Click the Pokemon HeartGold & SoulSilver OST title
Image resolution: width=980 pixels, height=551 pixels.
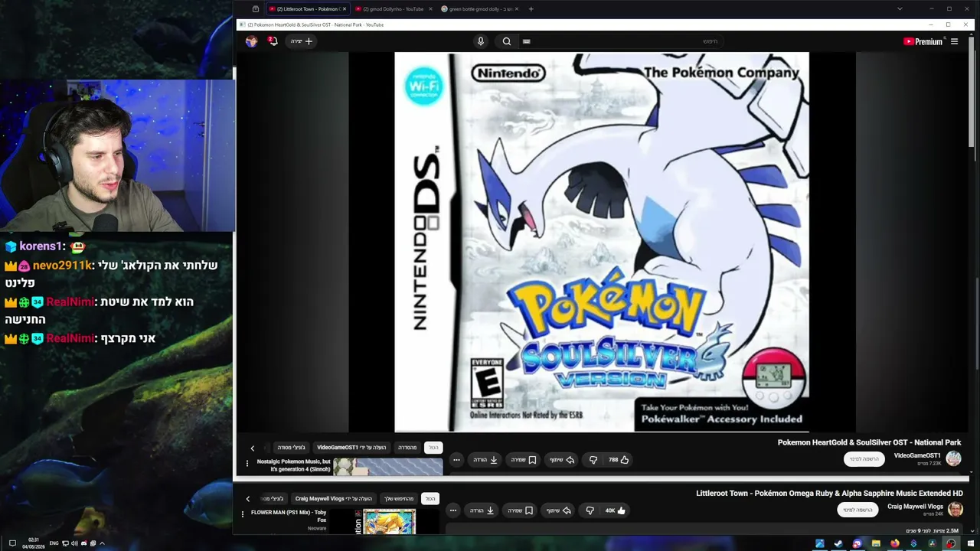870,442
